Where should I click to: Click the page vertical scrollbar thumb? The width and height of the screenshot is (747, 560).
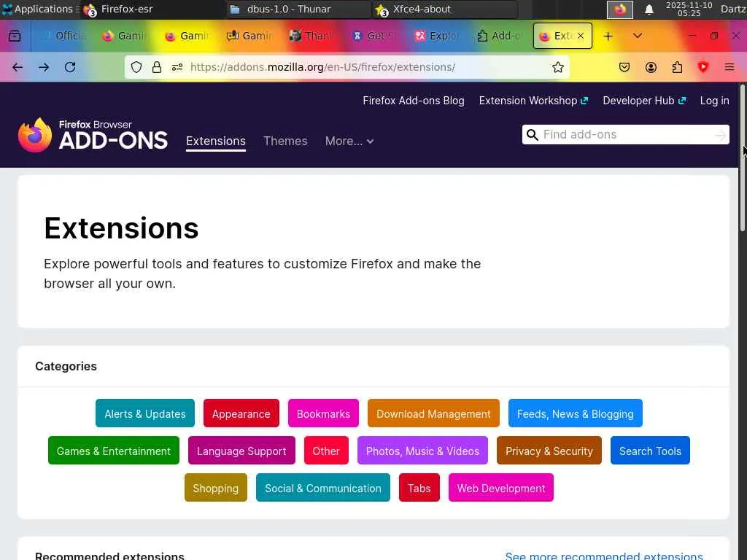pos(742,157)
